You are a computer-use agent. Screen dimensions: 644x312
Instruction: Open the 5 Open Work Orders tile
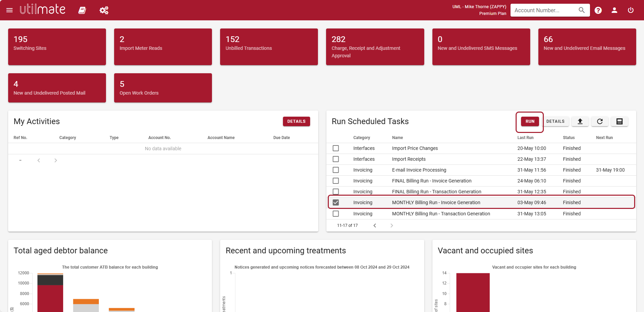pyautogui.click(x=163, y=88)
